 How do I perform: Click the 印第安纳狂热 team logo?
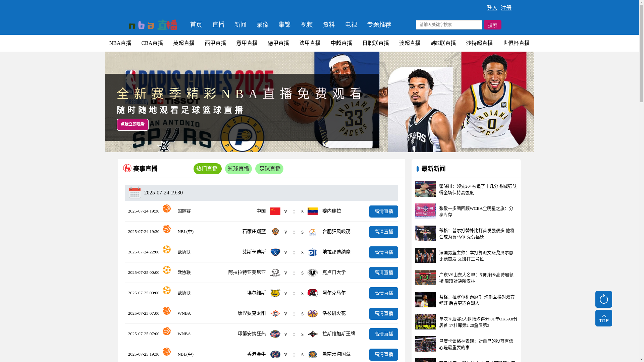[275, 334]
